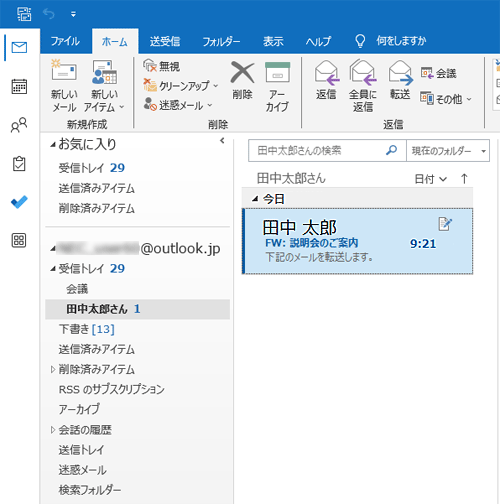The width and height of the screenshot is (500, 504).
Task: Click the send/receive all folders icon in title bar
Action: [x=24, y=14]
